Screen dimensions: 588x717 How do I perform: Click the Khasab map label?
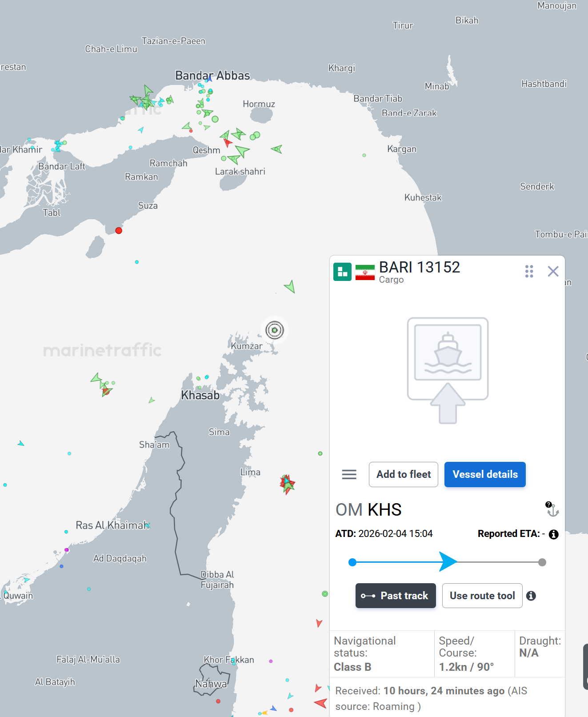pyautogui.click(x=200, y=395)
